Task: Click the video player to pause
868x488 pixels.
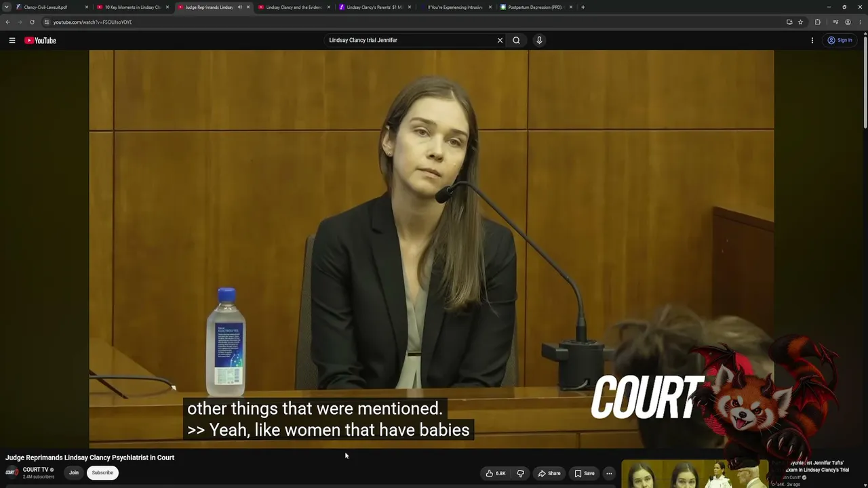Action: [x=431, y=249]
